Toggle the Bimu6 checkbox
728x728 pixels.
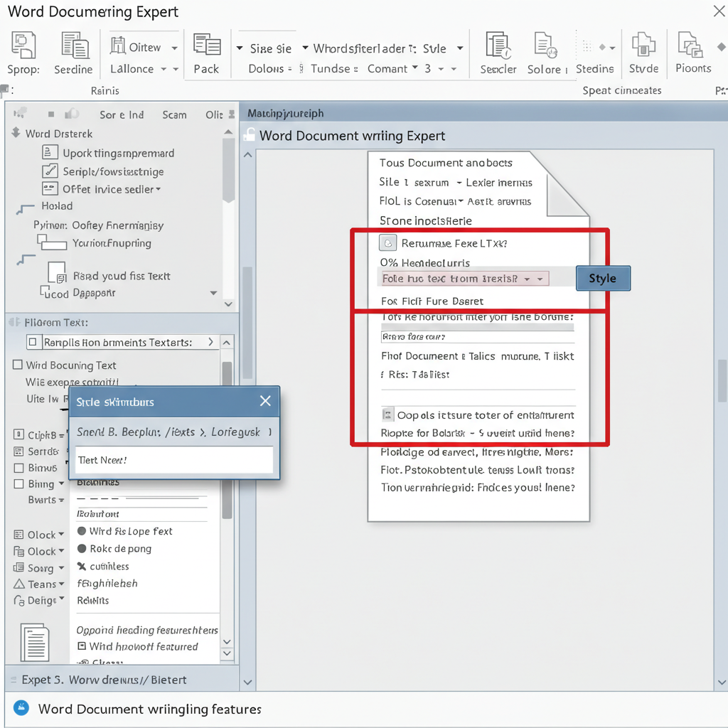coord(19,468)
